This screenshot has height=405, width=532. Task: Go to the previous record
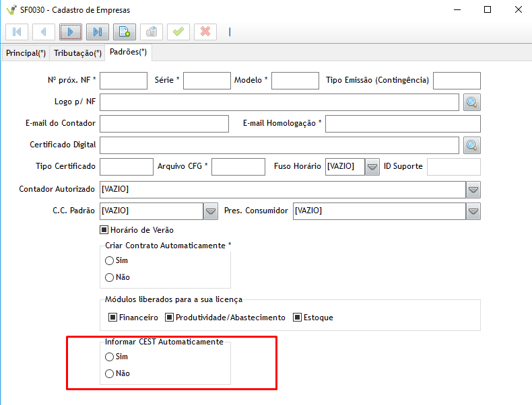click(x=44, y=32)
